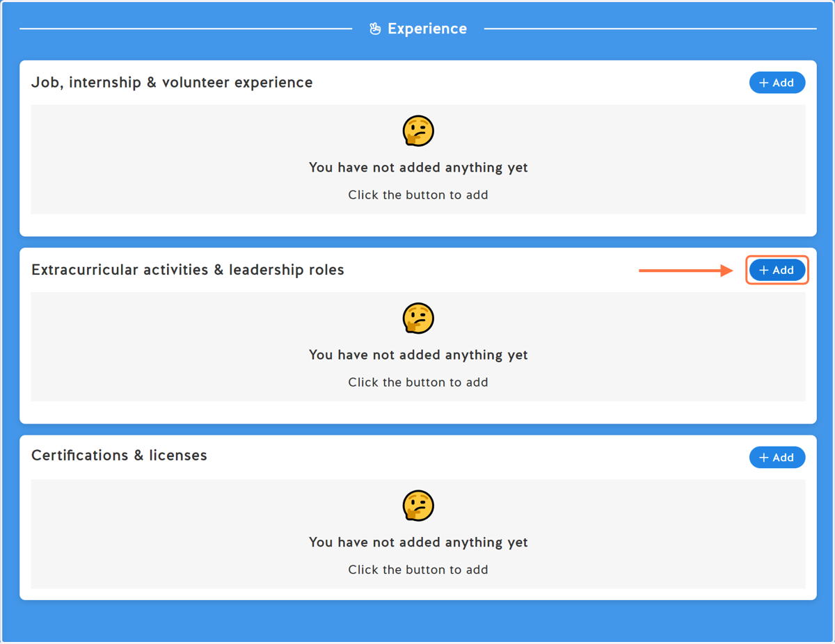Click 'You have not added anything yet' under Extracurricular
Image resolution: width=835 pixels, height=644 pixels.
pyautogui.click(x=418, y=355)
